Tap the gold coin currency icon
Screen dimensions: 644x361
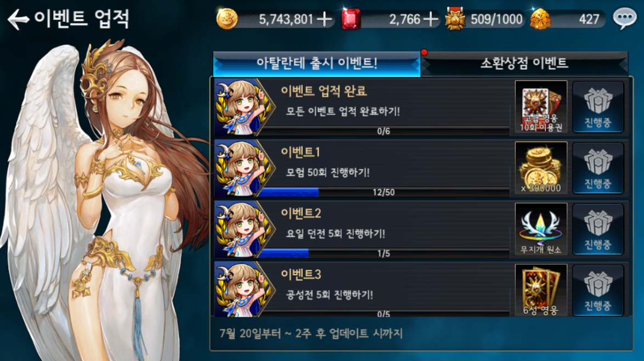point(227,19)
